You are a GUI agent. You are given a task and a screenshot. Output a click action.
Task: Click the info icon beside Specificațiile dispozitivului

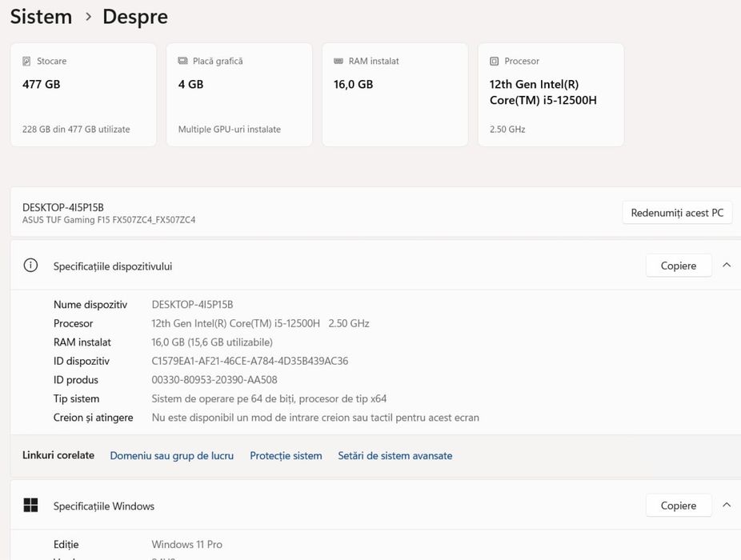pyautogui.click(x=30, y=266)
